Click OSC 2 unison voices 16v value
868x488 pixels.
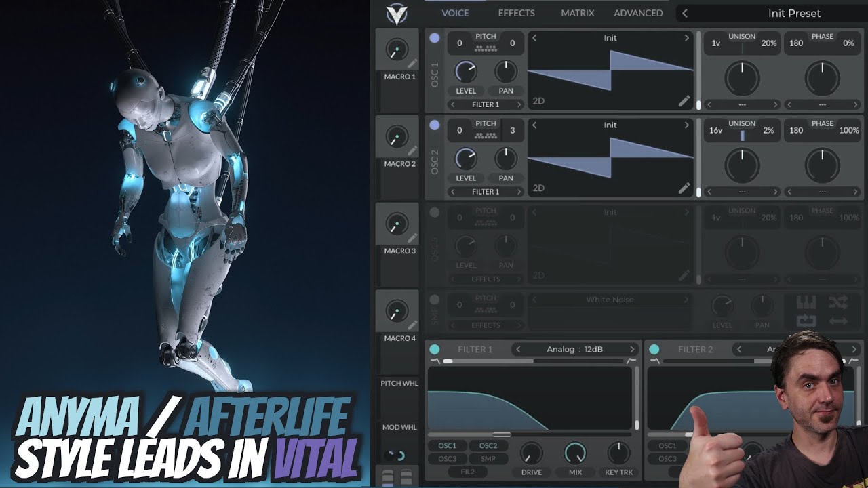coord(715,130)
